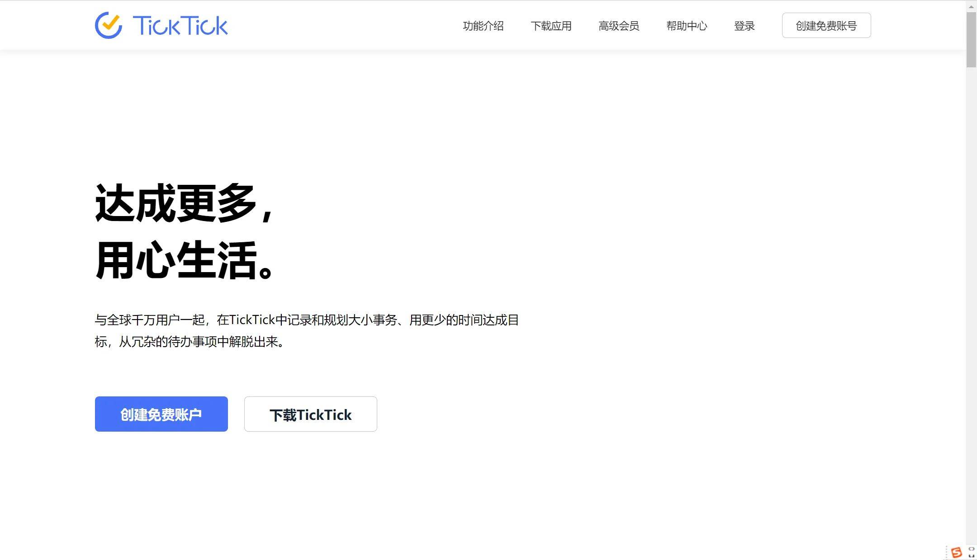Click the paragraph starting 与全球千万用户一起
This screenshot has width=977, height=560.
click(307, 331)
